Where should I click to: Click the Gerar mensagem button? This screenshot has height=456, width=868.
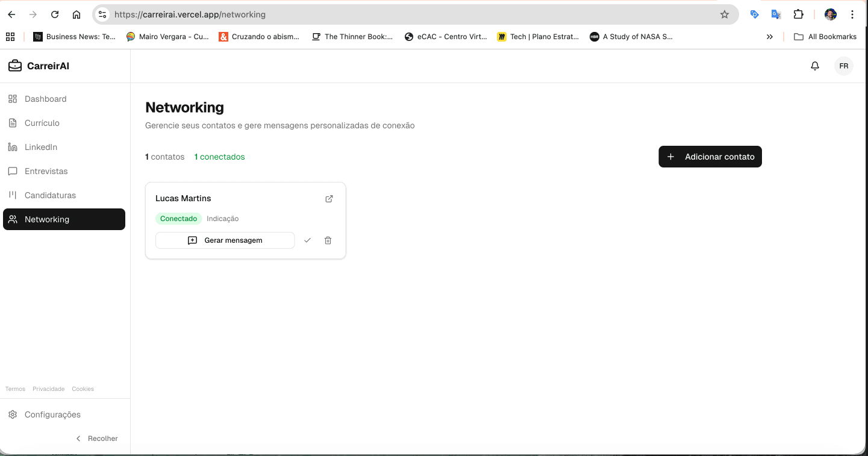click(x=225, y=240)
